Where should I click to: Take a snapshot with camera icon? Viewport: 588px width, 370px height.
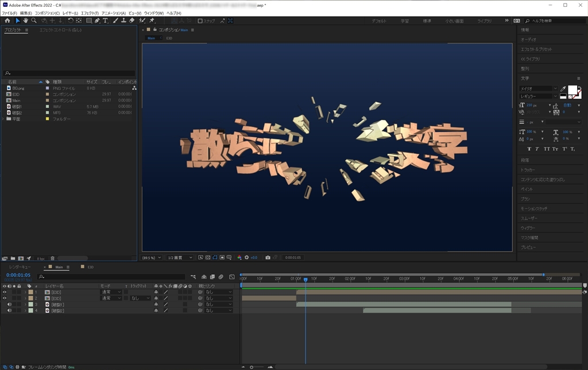click(x=268, y=258)
